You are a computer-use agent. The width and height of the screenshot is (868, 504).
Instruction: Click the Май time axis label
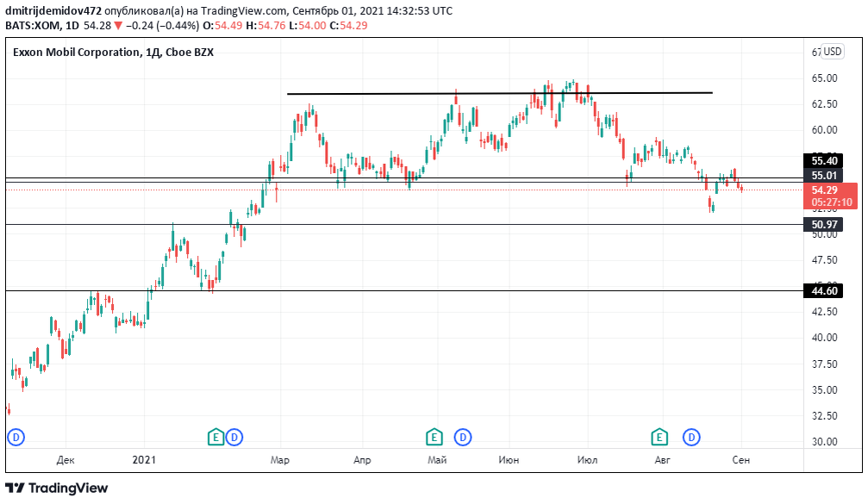437,460
